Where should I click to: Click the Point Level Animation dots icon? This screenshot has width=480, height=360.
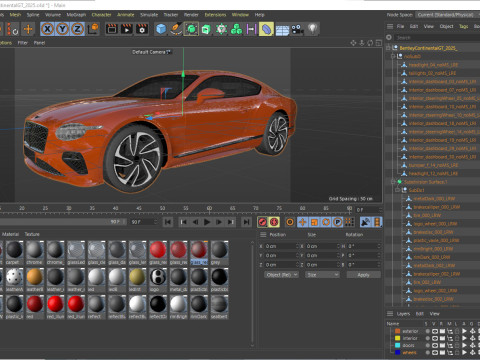point(349,222)
